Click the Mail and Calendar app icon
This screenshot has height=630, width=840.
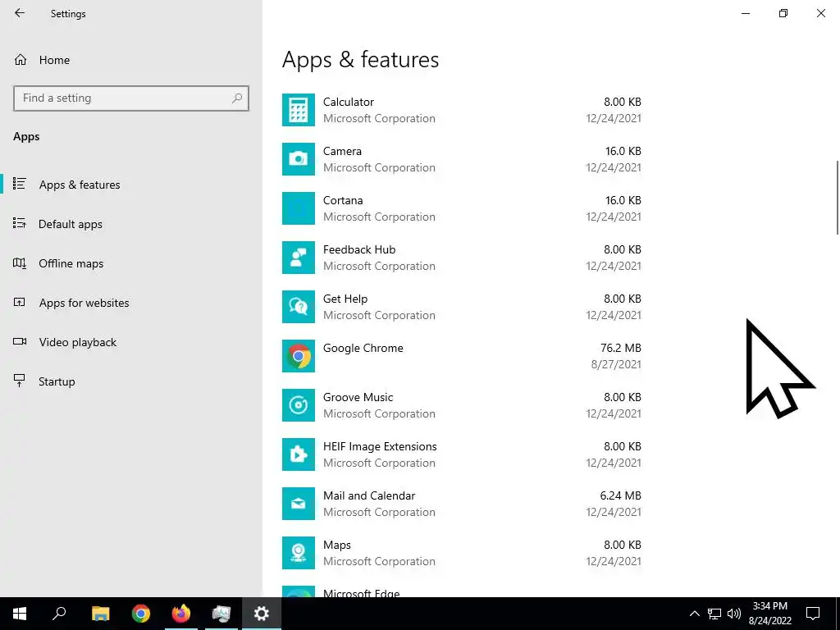point(299,504)
